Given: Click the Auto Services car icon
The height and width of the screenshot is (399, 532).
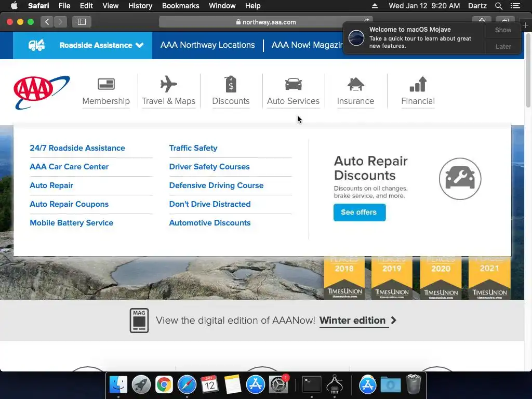Looking at the screenshot, I should 293,84.
